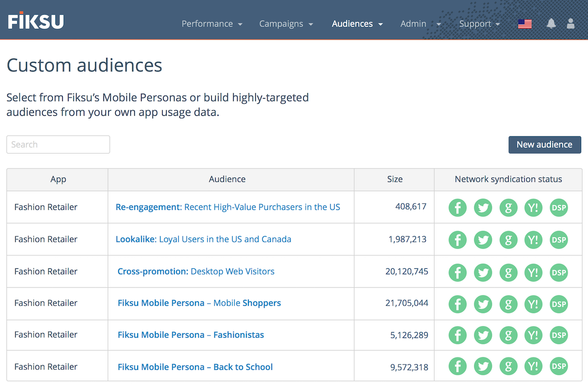Select size value 1,987,213

point(407,239)
